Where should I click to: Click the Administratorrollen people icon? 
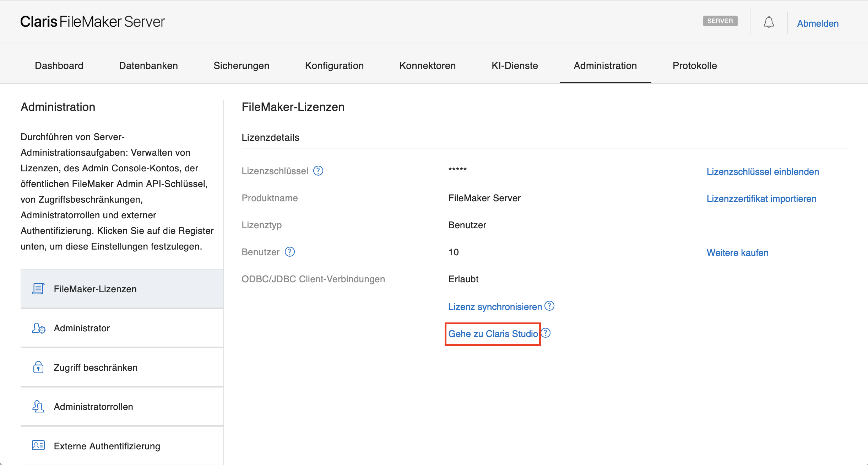click(x=38, y=406)
